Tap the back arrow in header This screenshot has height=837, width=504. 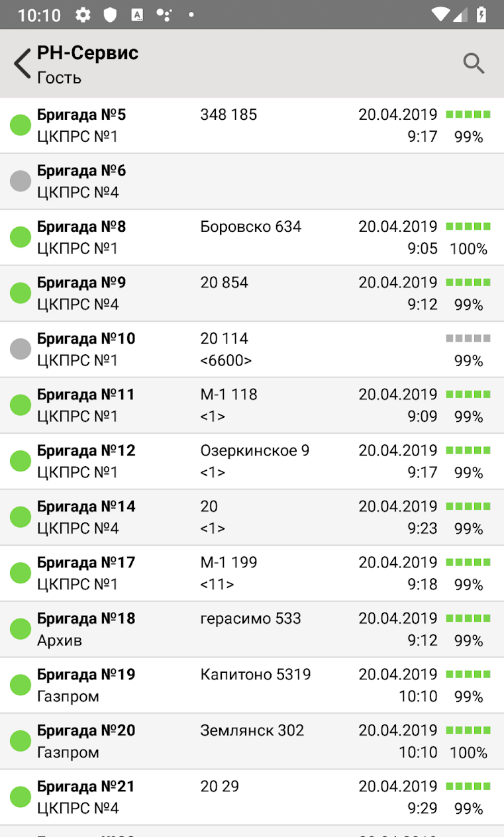23,64
